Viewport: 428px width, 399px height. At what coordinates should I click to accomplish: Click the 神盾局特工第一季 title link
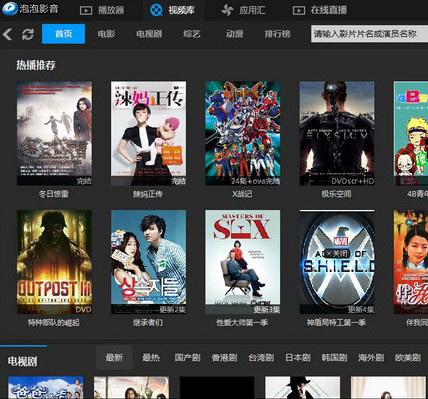coord(336,322)
